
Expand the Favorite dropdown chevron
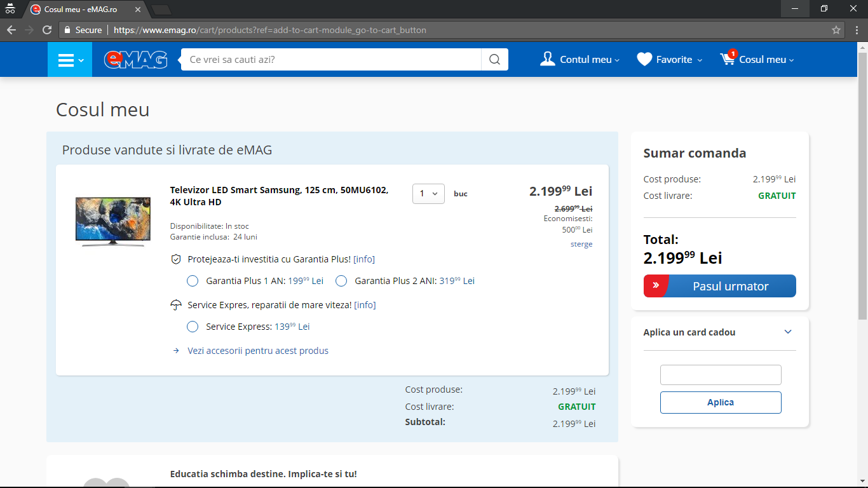coord(700,60)
